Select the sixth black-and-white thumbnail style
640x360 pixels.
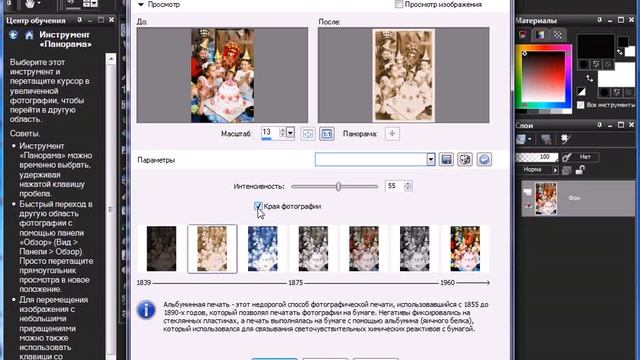point(414,249)
